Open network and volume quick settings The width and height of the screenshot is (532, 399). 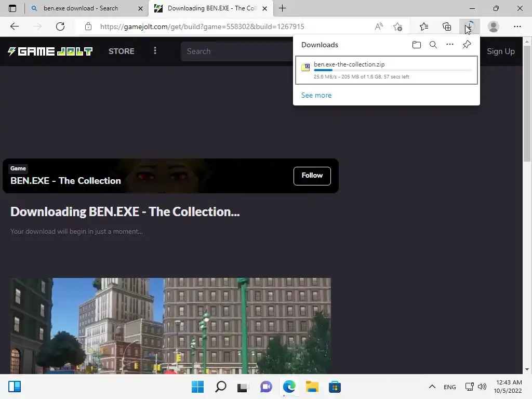click(x=476, y=387)
